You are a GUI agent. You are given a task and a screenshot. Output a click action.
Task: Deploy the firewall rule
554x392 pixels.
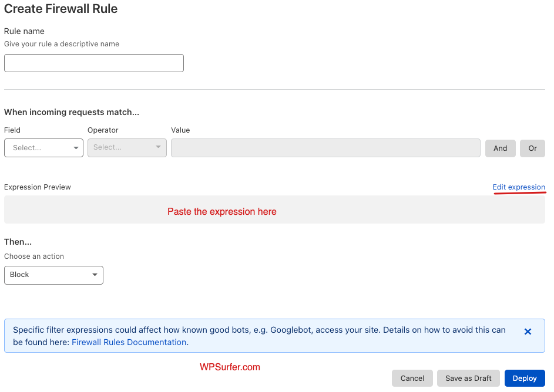pyautogui.click(x=525, y=379)
